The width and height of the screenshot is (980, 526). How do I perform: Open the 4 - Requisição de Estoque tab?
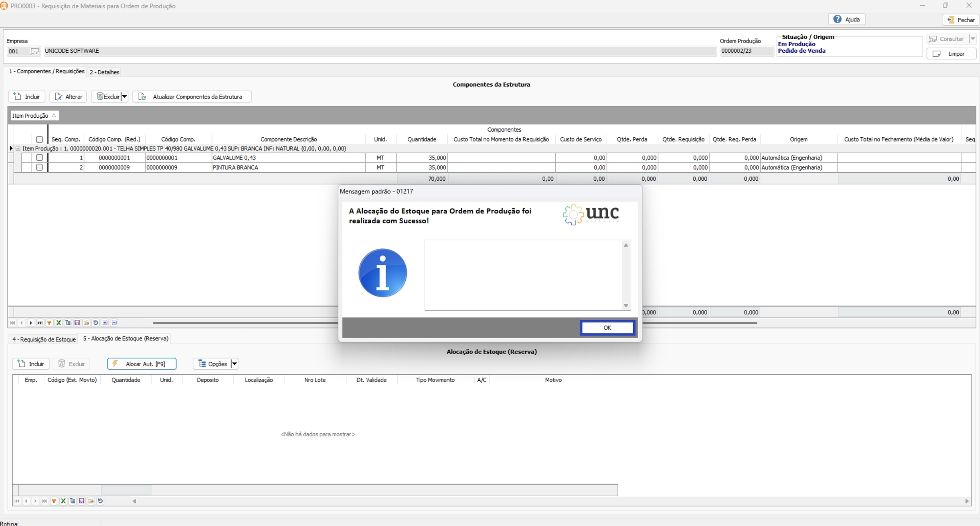[x=44, y=339]
